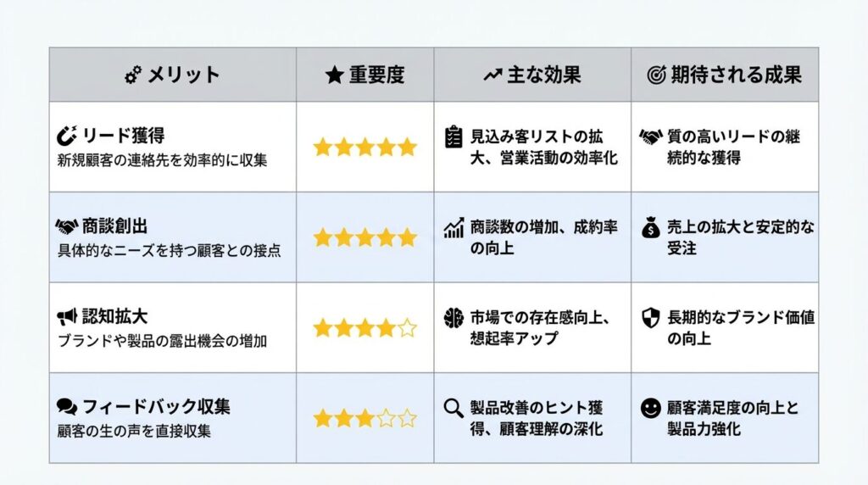868x485 pixels.
Task: Click the megaphone icon next to 認知拡大
Action: click(67, 317)
